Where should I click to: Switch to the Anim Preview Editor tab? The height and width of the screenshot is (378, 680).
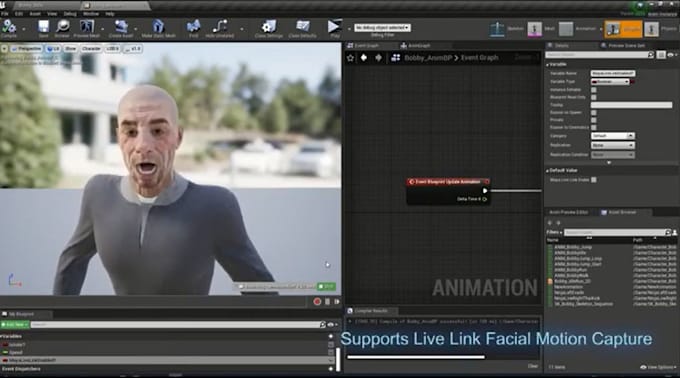coord(569,212)
